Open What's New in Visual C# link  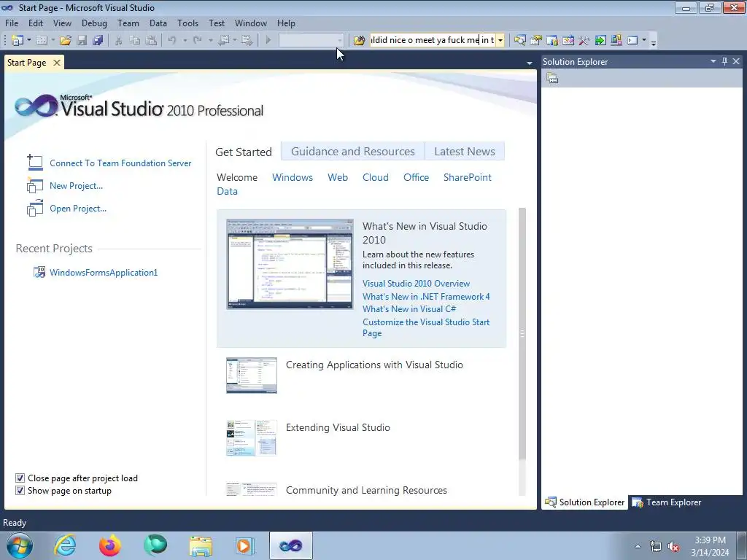tap(409, 309)
